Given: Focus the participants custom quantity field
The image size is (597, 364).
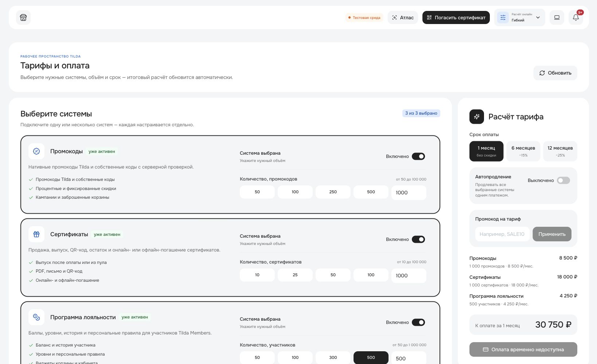Looking at the screenshot, I should [x=409, y=358].
